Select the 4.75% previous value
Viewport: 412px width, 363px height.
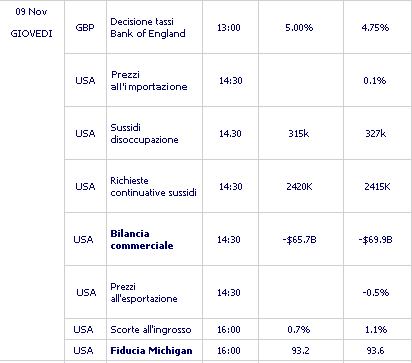pyautogui.click(x=375, y=27)
